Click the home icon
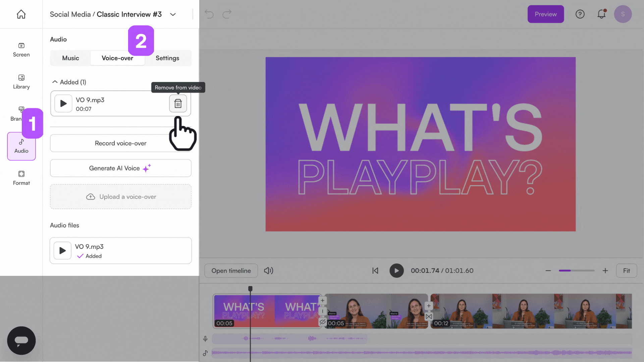 coord(21,14)
